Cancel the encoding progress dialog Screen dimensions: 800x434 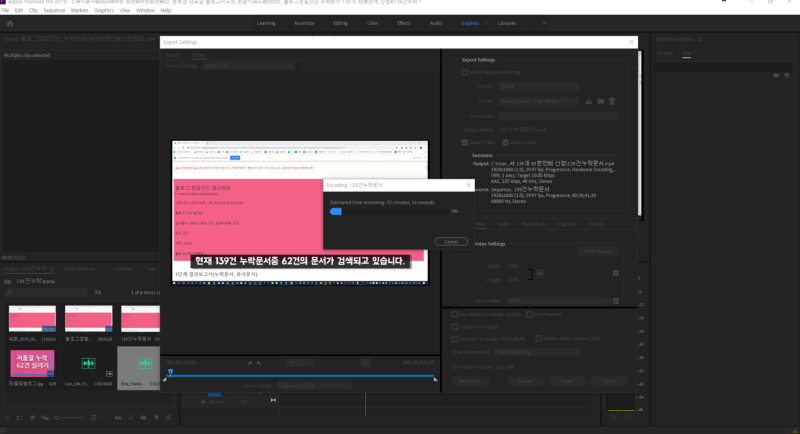451,242
